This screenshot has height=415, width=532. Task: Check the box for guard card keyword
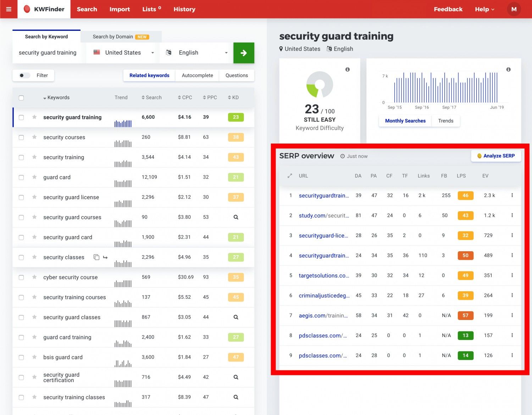pos(21,177)
